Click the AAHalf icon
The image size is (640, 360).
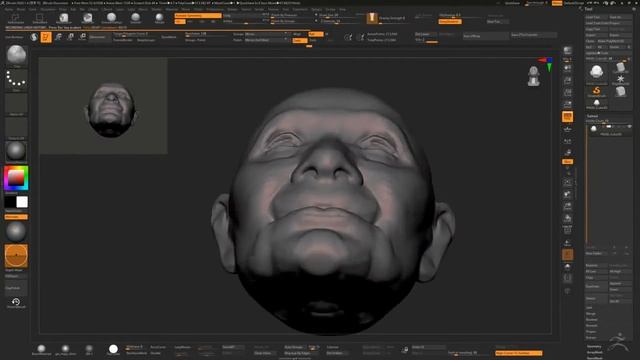click(567, 104)
